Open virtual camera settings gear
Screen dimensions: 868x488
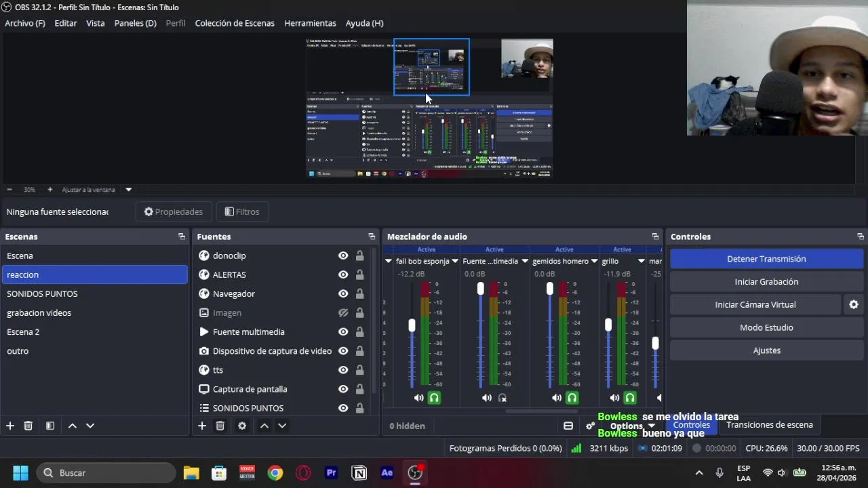click(854, 305)
